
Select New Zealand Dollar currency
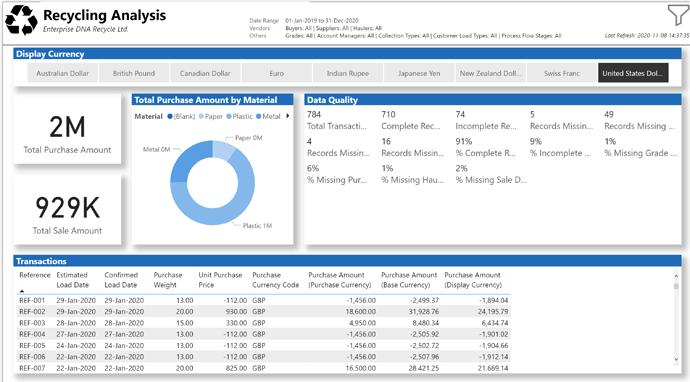(x=490, y=73)
